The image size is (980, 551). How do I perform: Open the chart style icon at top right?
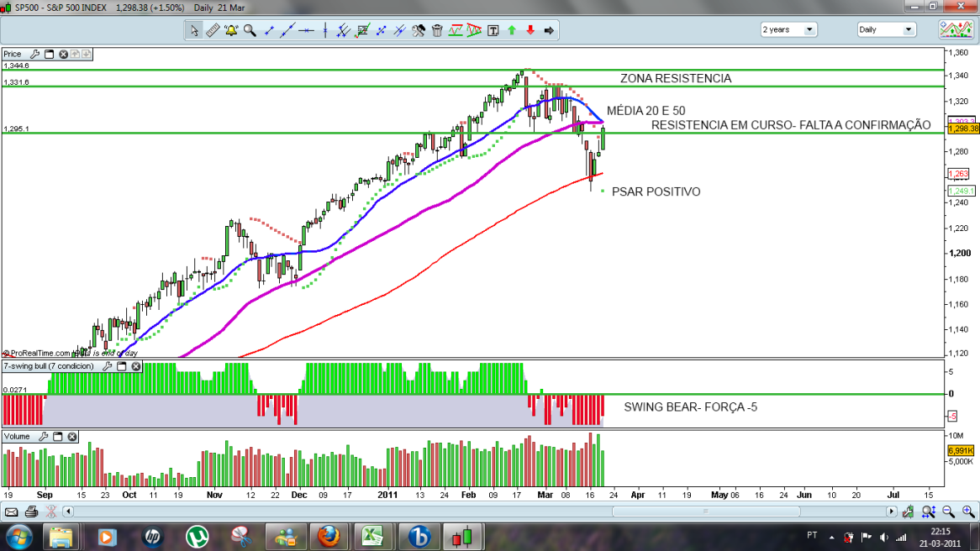[956, 29]
